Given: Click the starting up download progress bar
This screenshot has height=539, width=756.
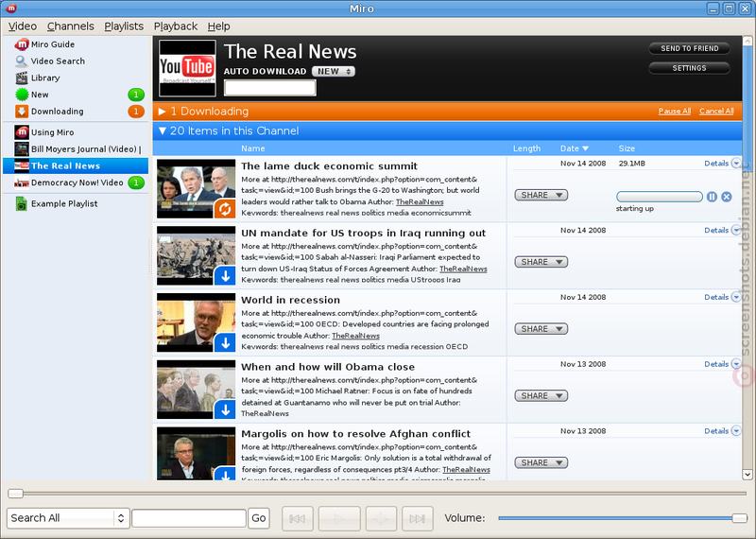Looking at the screenshot, I should pos(659,197).
